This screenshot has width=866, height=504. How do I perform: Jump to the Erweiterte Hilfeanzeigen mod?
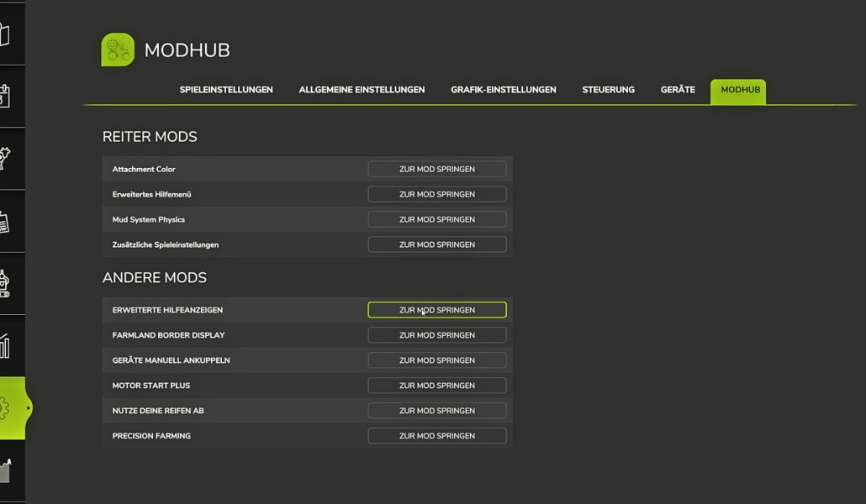coord(437,310)
